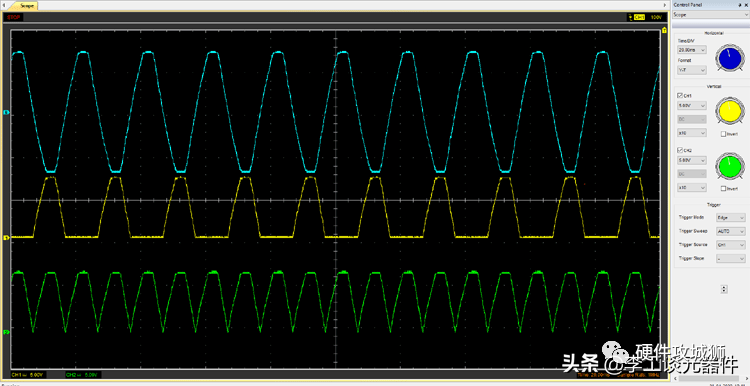Click the yellow trigger level marker at right edge
Viewport: 750px width, 386px height.
pos(664,30)
